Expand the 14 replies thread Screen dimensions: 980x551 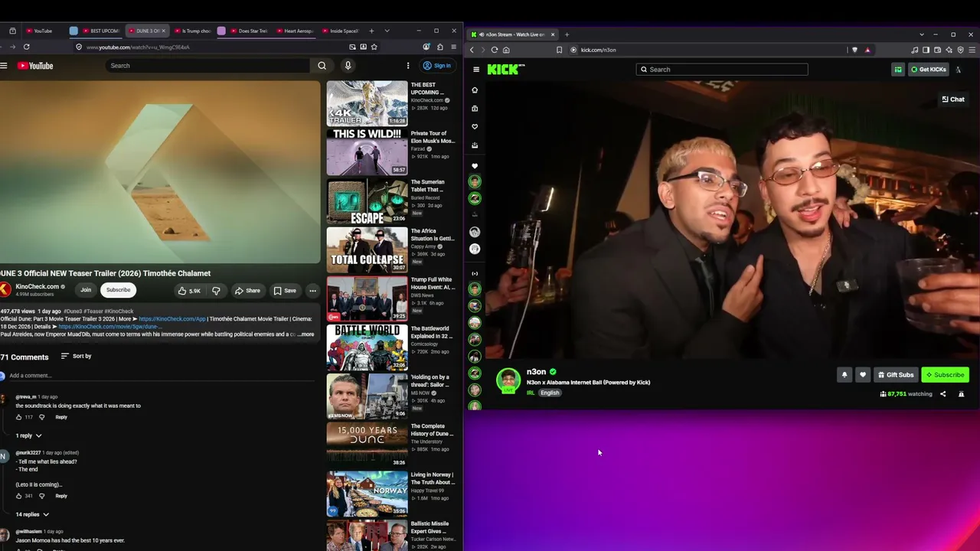pyautogui.click(x=32, y=514)
